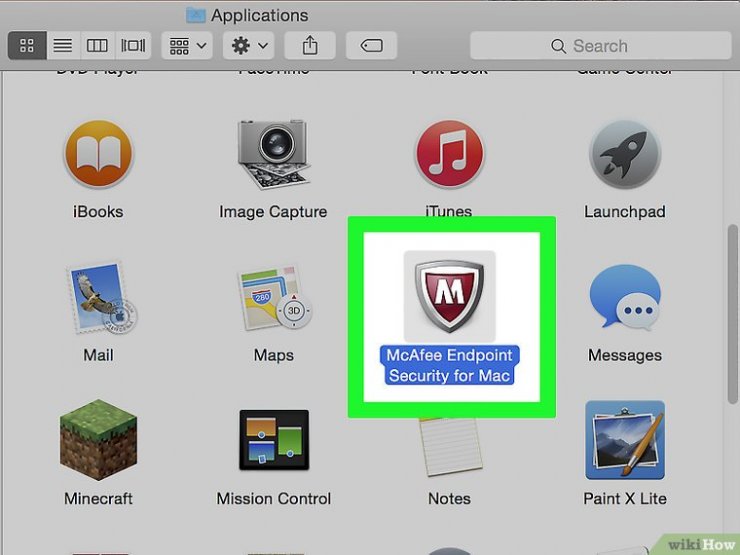
Task: Click the "McAfee Endpoint Security for Mac" label
Action: (449, 365)
